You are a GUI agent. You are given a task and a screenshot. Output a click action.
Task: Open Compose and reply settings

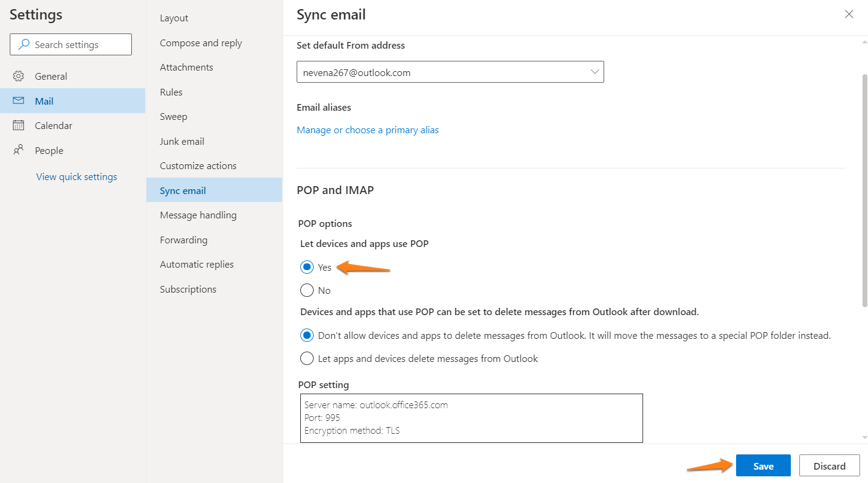click(x=201, y=43)
